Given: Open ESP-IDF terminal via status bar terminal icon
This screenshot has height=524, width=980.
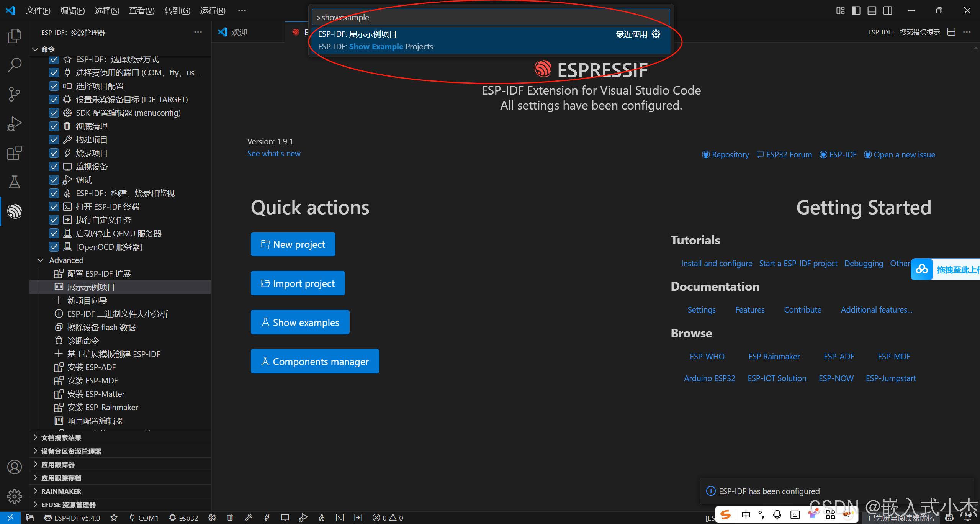Looking at the screenshot, I should [340, 517].
